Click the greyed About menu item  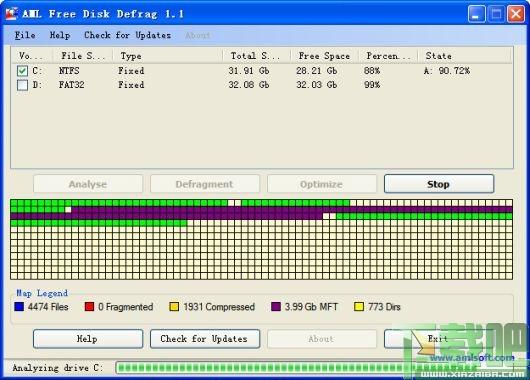coord(198,35)
